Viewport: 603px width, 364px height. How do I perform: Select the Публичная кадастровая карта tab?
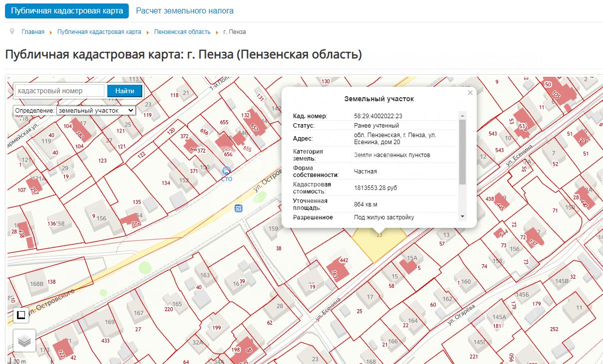(x=67, y=10)
